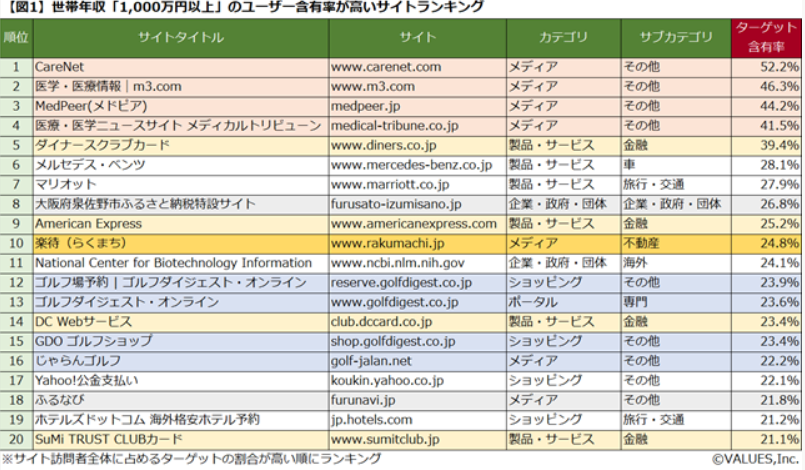Select 楽待（らくまち）highlighted title cell
Viewport: 805px width, 470px height.
coord(181,243)
